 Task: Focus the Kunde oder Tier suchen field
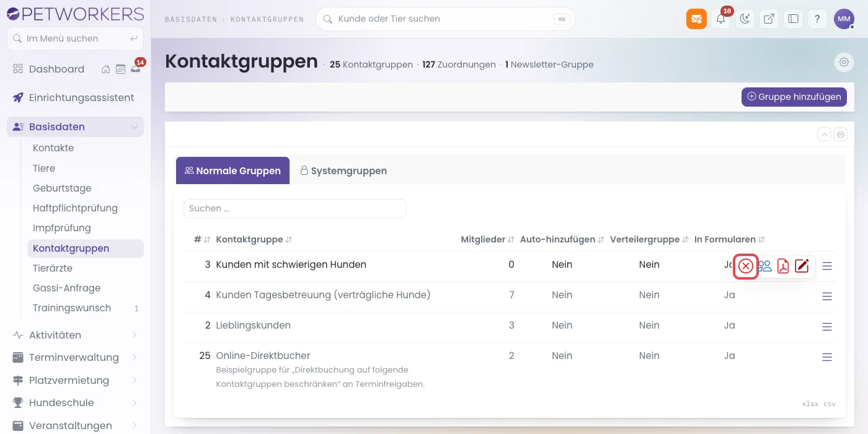(x=445, y=19)
